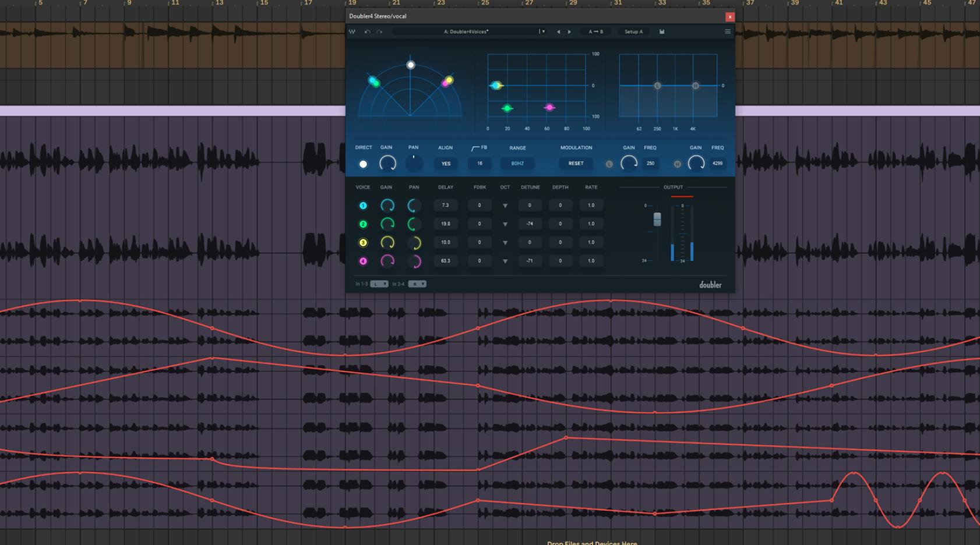The width and height of the screenshot is (980, 545).
Task: Open the hamburger menu in Doubler
Action: pos(727,31)
